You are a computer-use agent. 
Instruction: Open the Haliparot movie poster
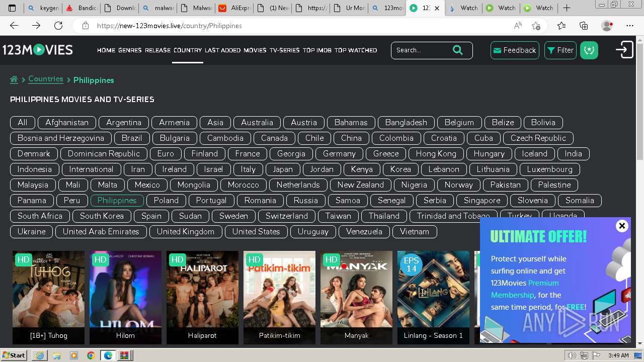coord(202,297)
